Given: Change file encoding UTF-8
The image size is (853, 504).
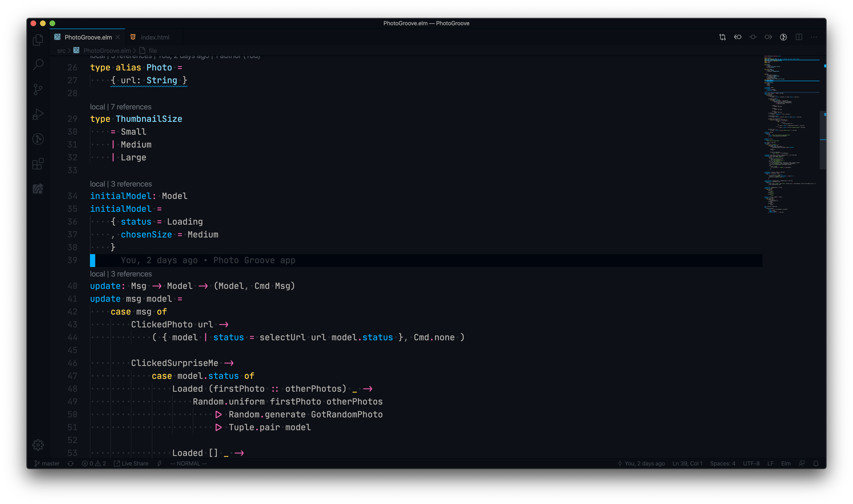Looking at the screenshot, I should [751, 464].
